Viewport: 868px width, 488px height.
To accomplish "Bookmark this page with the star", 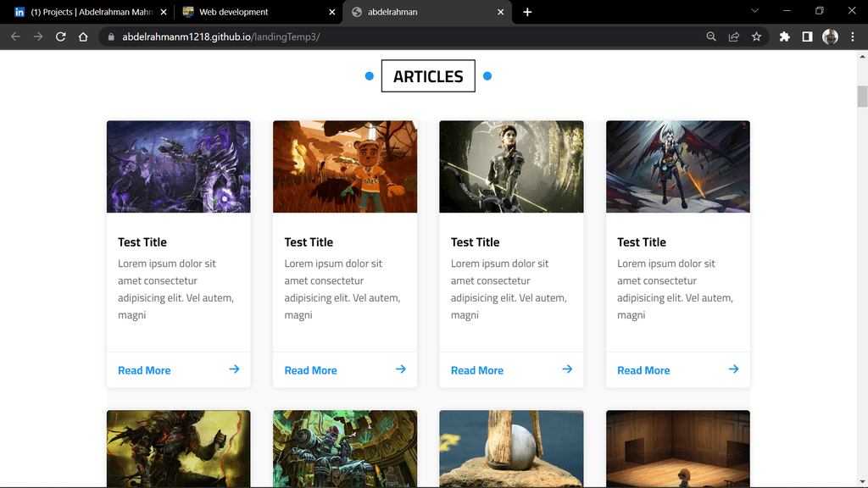I will pyautogui.click(x=756, y=36).
